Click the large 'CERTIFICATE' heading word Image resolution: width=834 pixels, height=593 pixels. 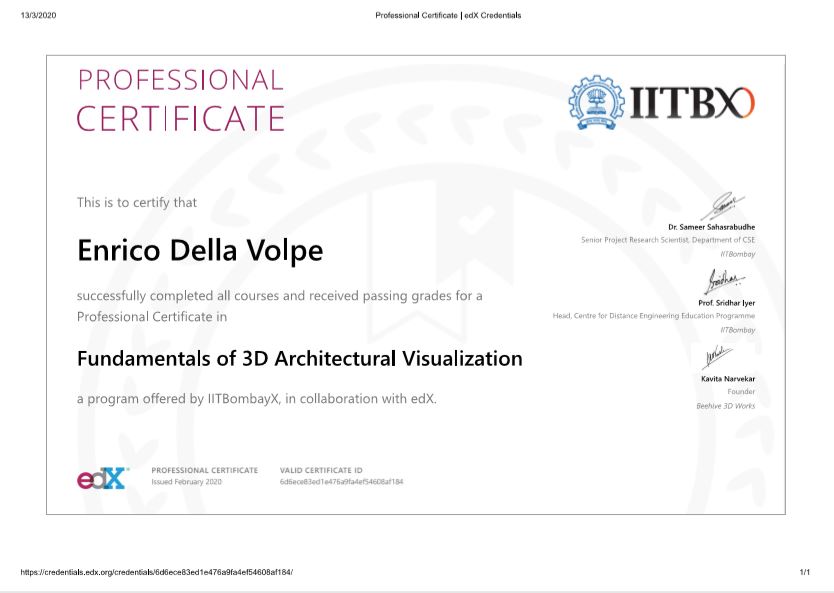coord(181,118)
